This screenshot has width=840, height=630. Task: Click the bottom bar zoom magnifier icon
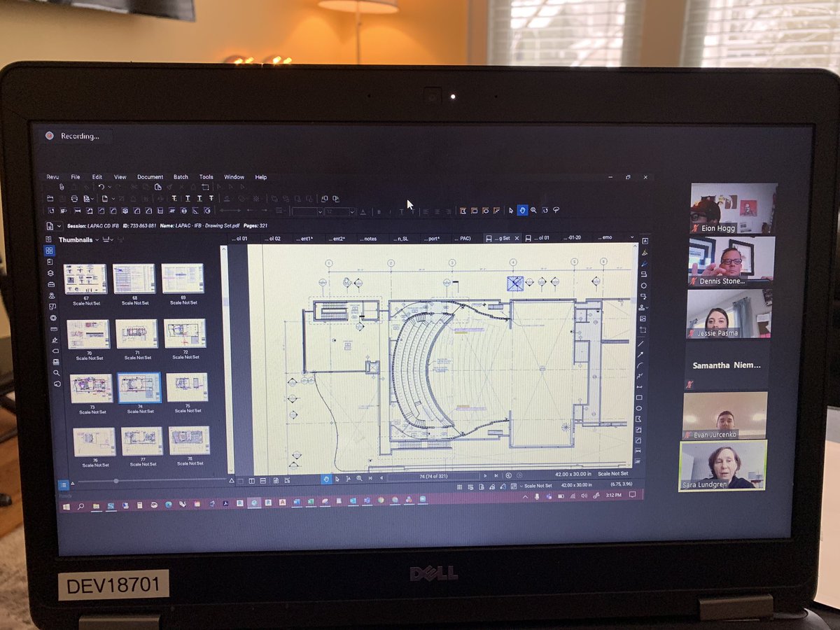[359, 479]
